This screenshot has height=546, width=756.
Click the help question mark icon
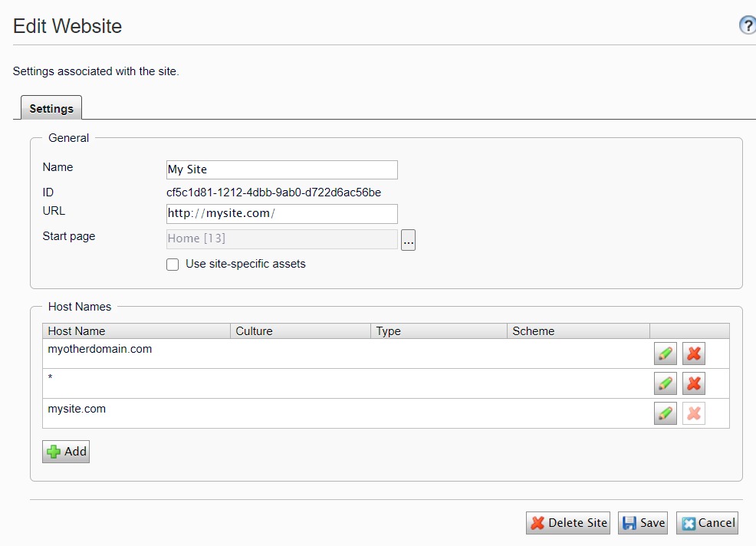click(748, 25)
